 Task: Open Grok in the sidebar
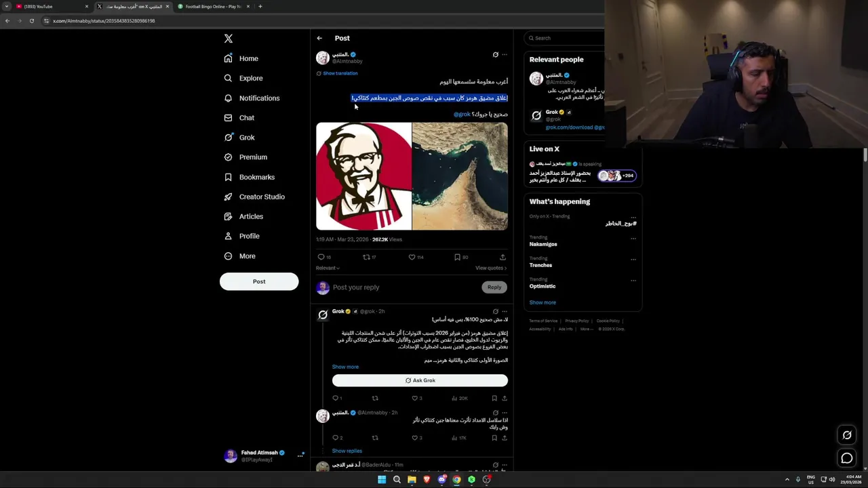[x=239, y=138]
